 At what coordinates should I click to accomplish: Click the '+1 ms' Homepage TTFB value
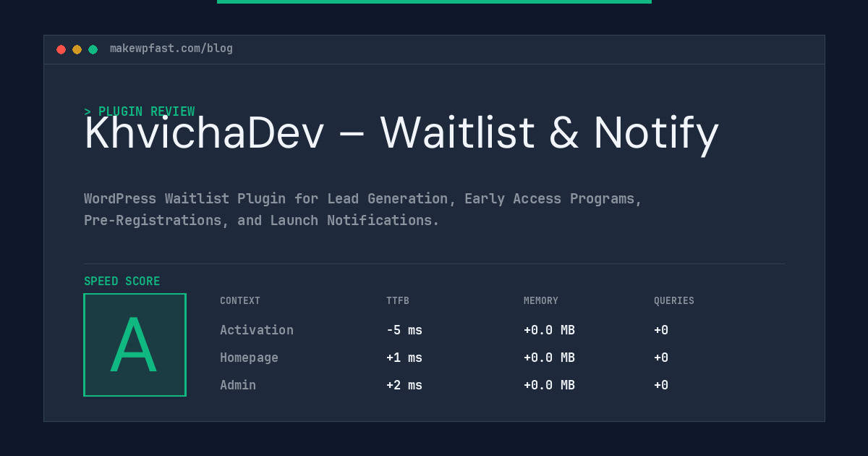click(404, 358)
